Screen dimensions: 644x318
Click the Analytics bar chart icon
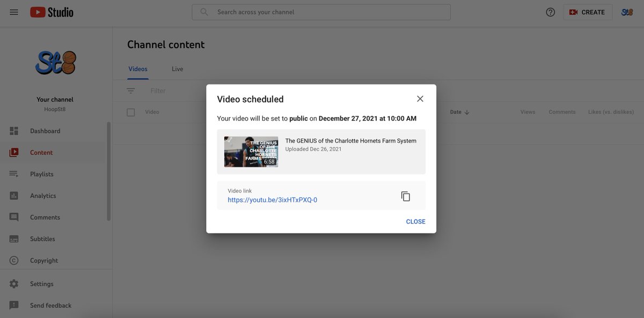coord(14,196)
